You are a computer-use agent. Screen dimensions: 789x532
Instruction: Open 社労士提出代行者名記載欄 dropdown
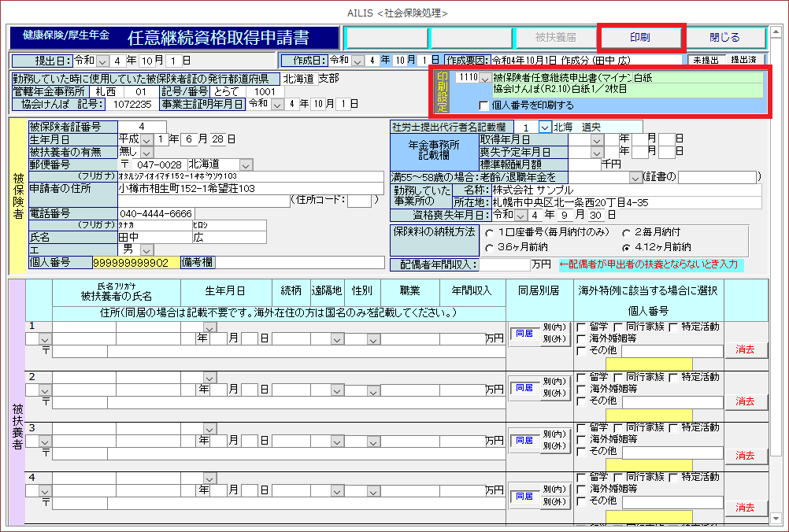(544, 127)
